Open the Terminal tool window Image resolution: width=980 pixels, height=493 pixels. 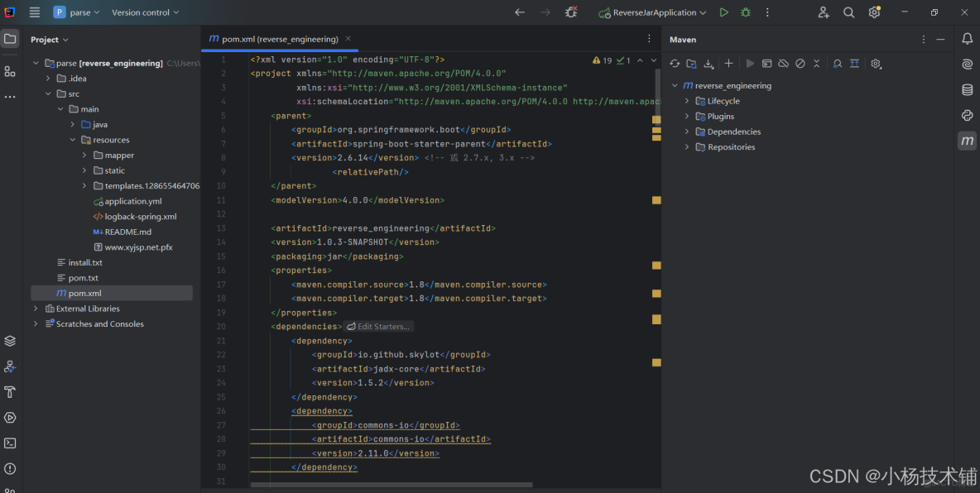pyautogui.click(x=10, y=443)
